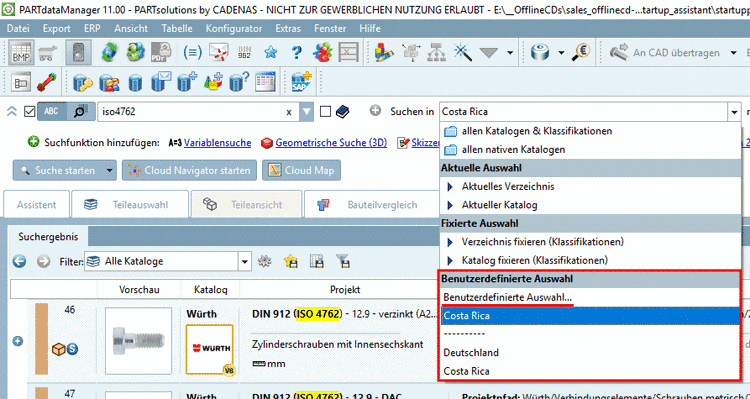Click the blue question mark help icon
The height and width of the screenshot is (399, 750).
click(297, 53)
